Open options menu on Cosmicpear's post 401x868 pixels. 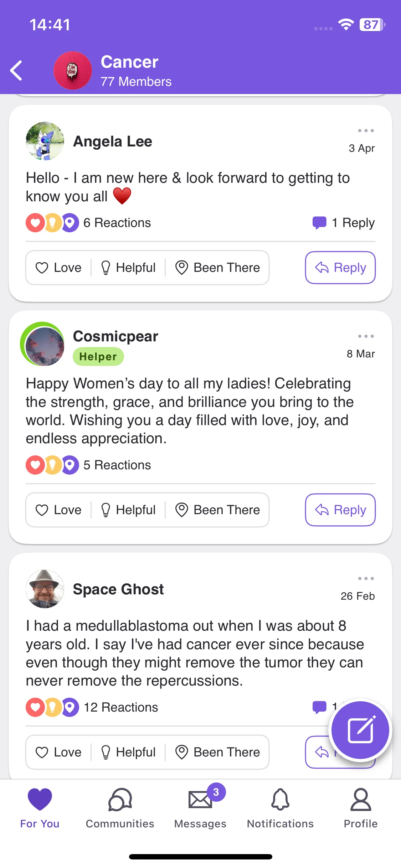click(x=366, y=336)
